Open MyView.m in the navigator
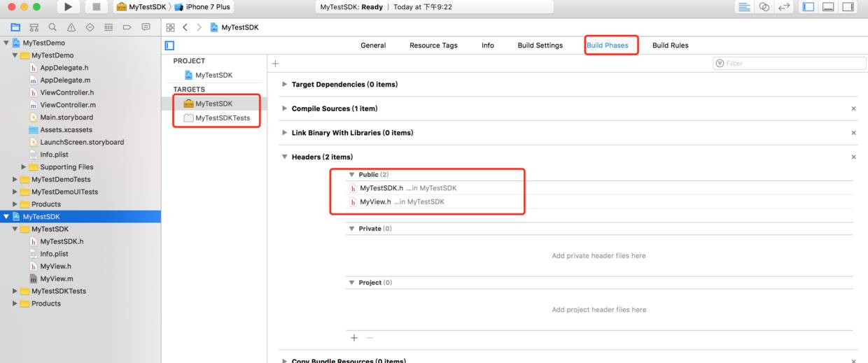This screenshot has height=363, width=868. (56, 278)
